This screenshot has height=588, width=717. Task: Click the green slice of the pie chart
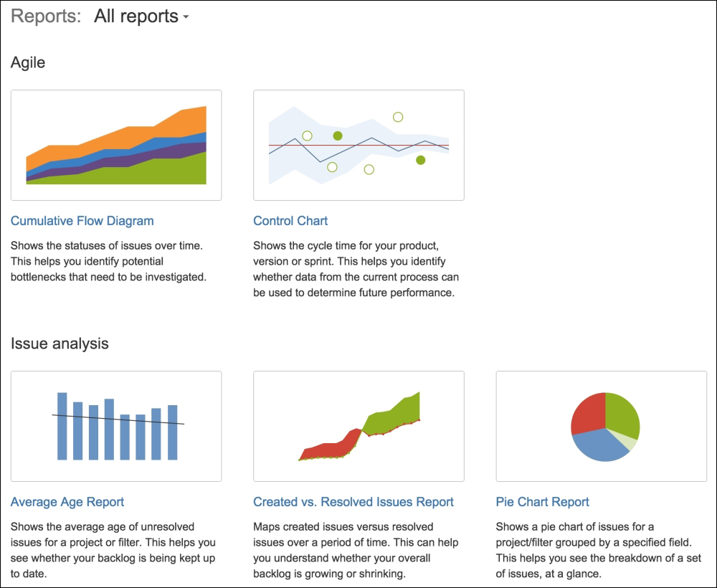622,414
